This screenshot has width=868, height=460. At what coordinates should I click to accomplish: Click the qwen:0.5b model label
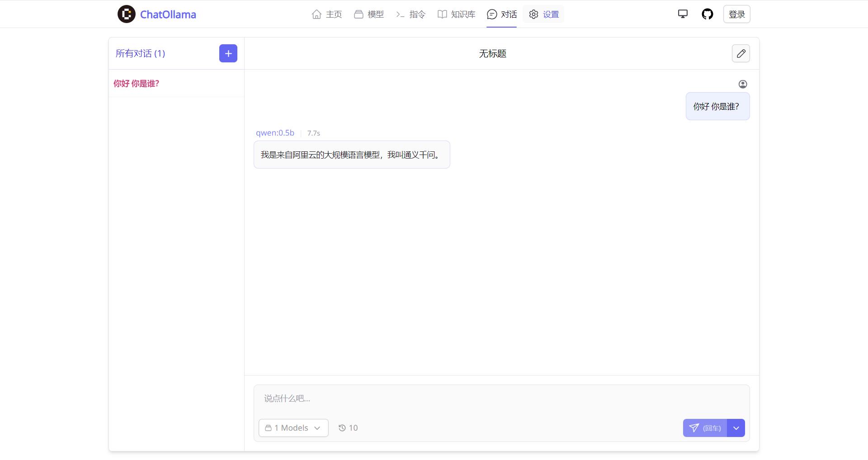(275, 133)
